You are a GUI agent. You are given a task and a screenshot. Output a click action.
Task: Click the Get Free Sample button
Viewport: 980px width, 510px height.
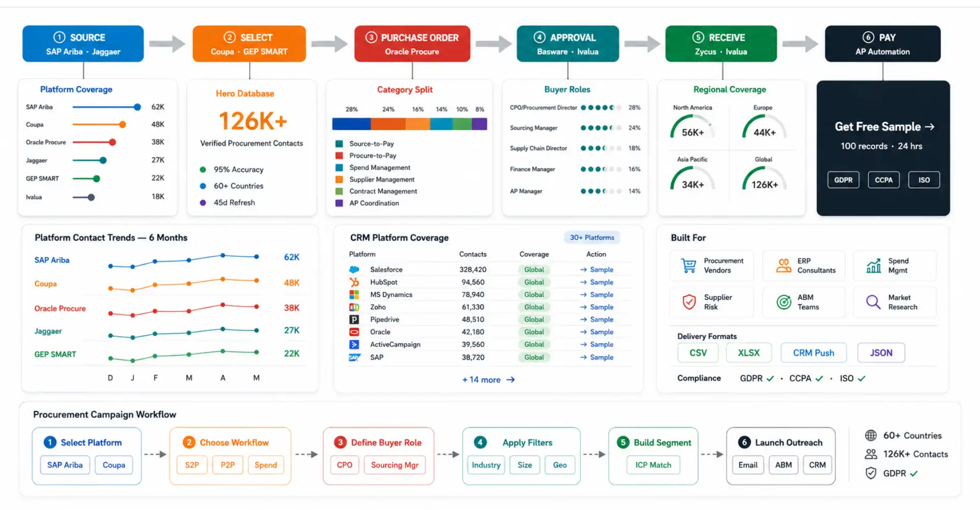pyautogui.click(x=884, y=126)
